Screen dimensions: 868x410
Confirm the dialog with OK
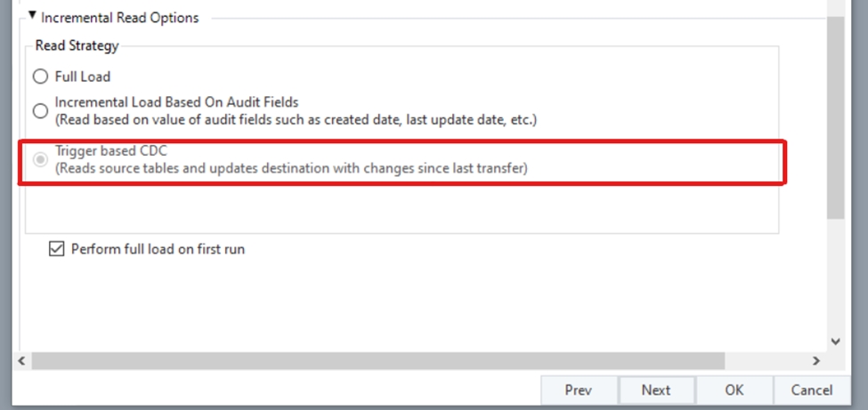(x=734, y=390)
